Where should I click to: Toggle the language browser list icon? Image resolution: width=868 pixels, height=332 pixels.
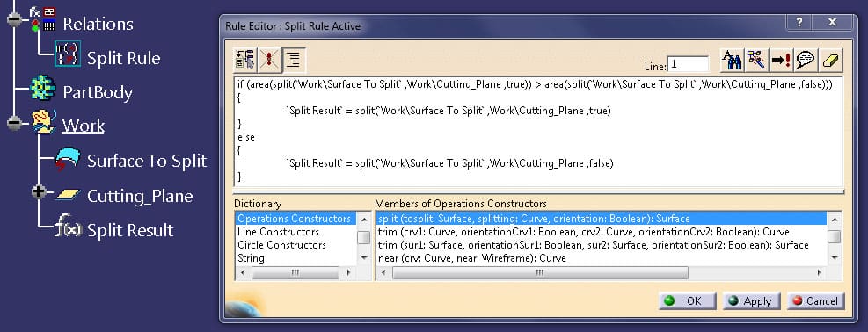[x=244, y=61]
